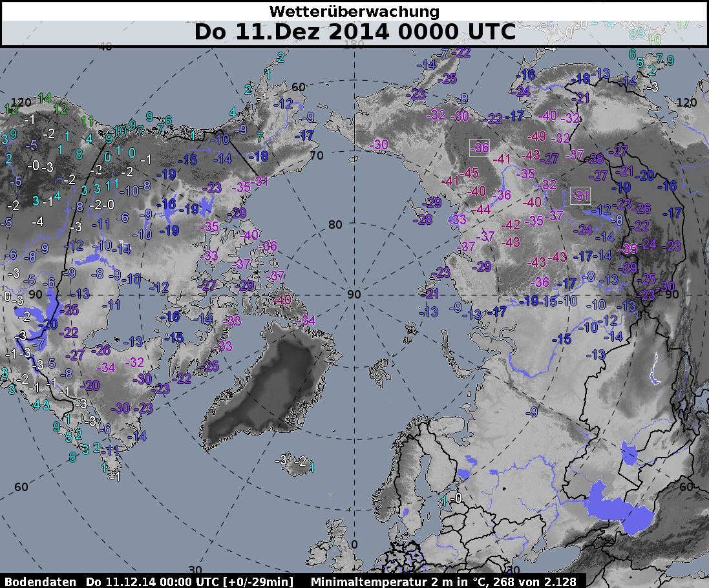Image resolution: width=709 pixels, height=588 pixels.
Task: Select the station count 268 von 2.128
Action: 535,582
